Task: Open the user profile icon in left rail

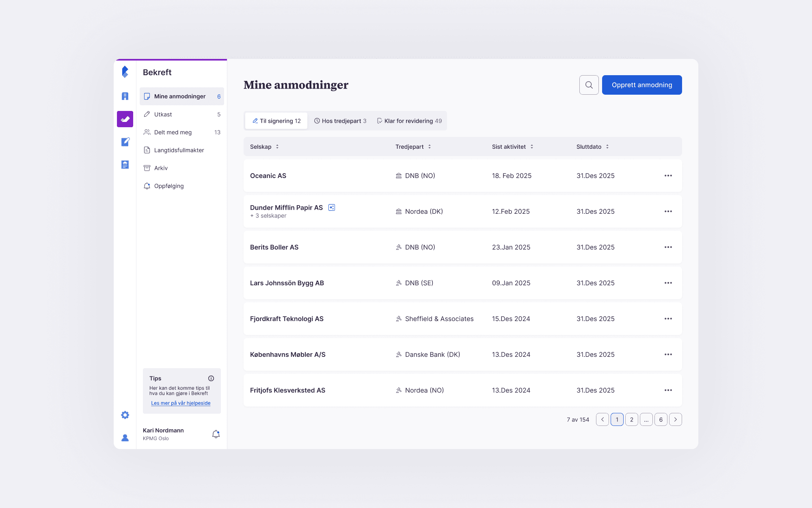Action: [x=125, y=438]
